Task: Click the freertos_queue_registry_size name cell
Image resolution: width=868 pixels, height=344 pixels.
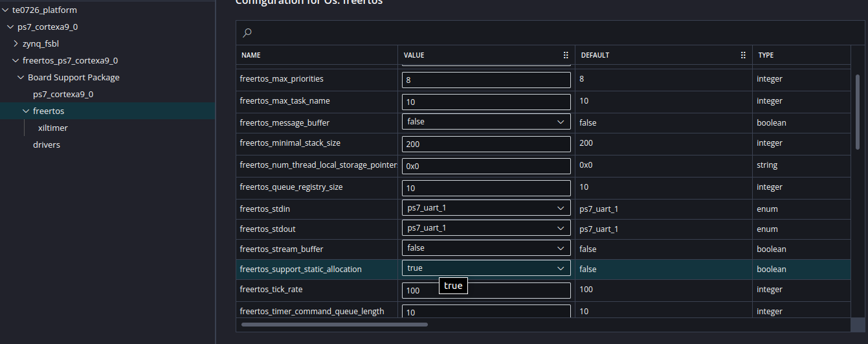Action: [x=317, y=187]
